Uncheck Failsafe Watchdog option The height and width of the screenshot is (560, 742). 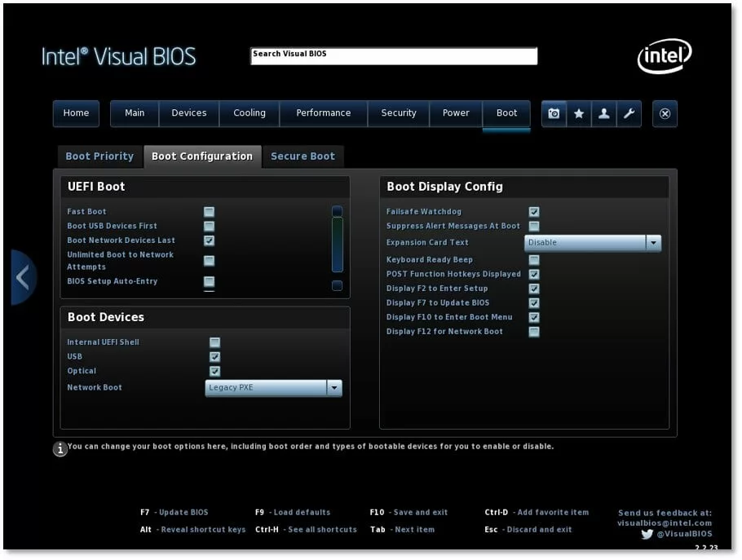tap(534, 212)
